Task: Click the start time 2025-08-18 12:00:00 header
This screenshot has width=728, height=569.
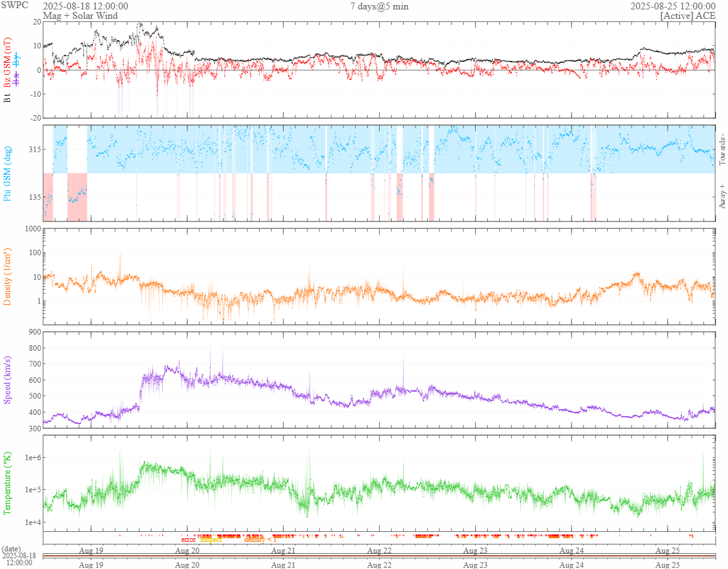Action: click(x=85, y=6)
